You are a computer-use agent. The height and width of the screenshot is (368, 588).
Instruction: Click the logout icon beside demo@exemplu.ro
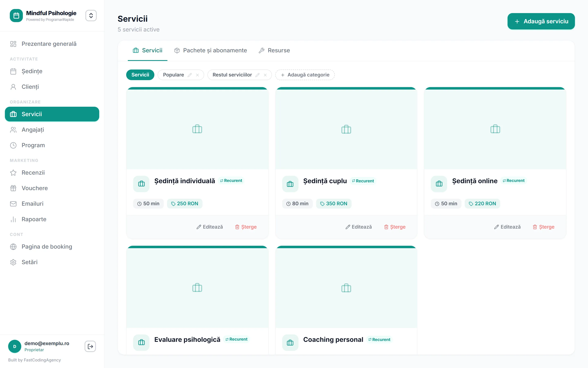[x=90, y=346]
